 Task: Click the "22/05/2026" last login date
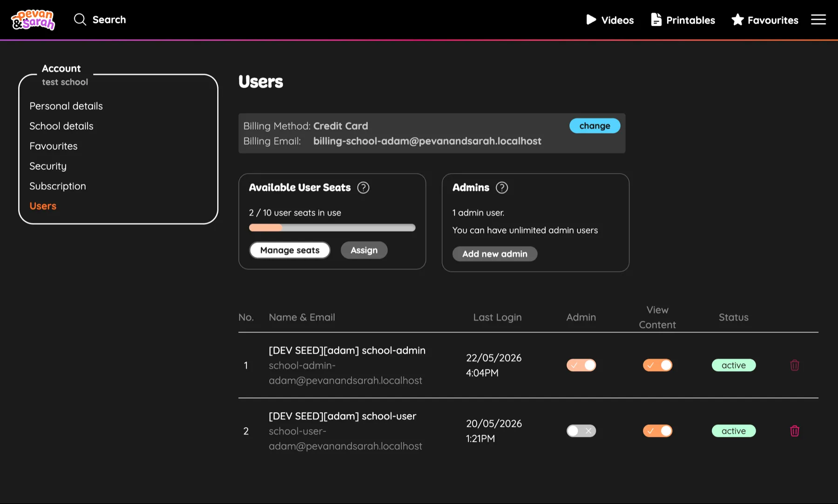[x=493, y=358]
